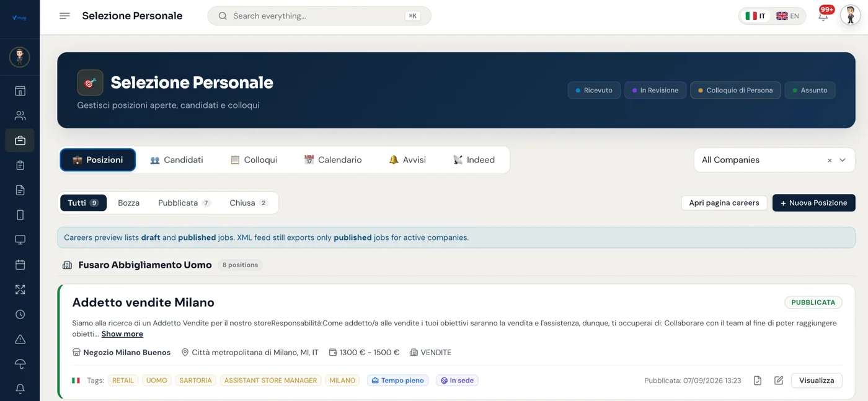Viewport: 868px width, 401px height.
Task: Switch language to English (EN)
Action: tap(787, 16)
